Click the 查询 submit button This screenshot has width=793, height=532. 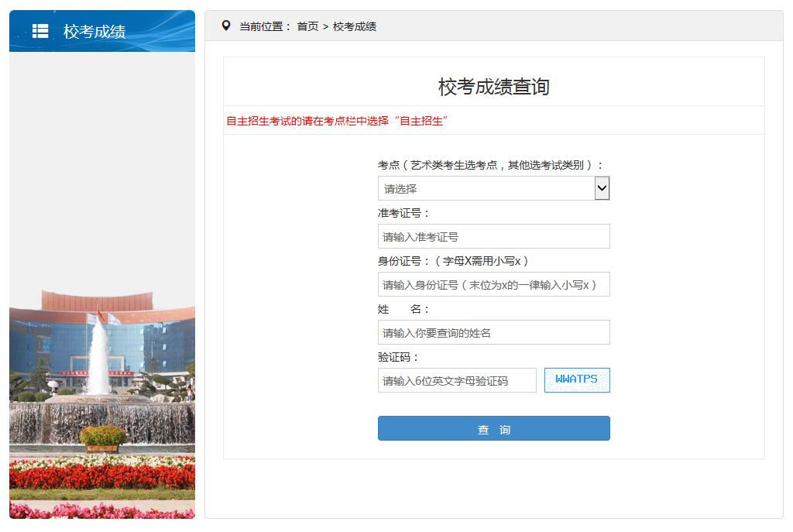(493, 428)
